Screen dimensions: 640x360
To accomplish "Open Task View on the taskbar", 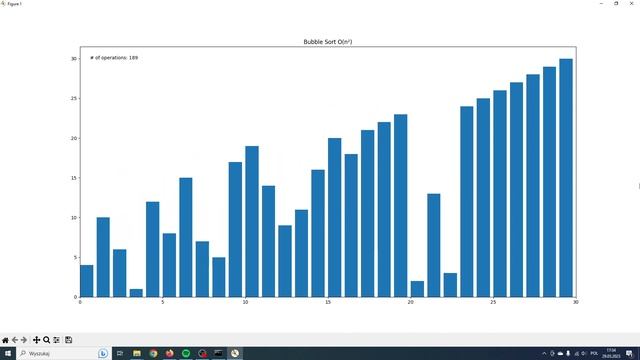I will coord(120,353).
